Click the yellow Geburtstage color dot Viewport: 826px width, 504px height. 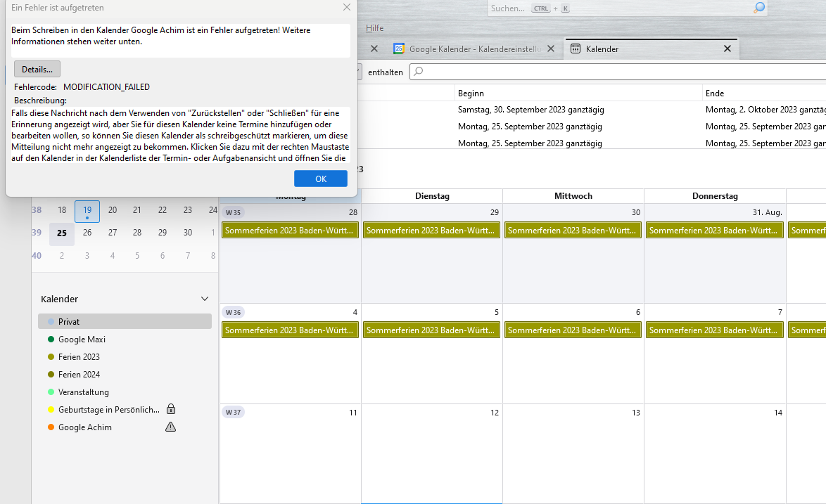51,409
